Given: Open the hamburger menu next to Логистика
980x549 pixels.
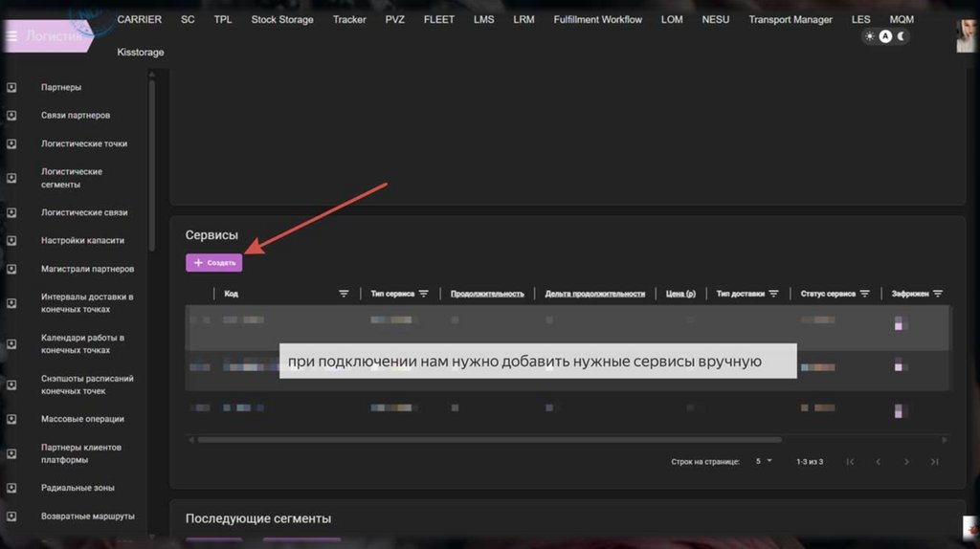Looking at the screenshot, I should pyautogui.click(x=11, y=36).
